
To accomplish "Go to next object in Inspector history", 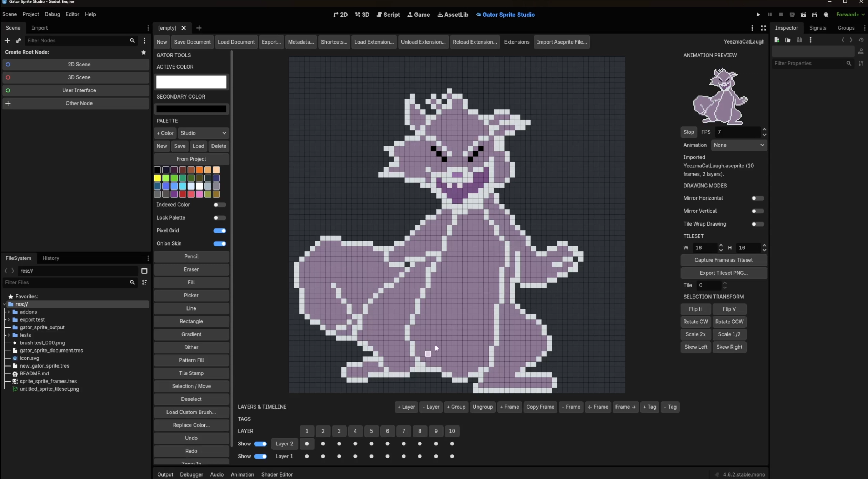I will pyautogui.click(x=851, y=40).
